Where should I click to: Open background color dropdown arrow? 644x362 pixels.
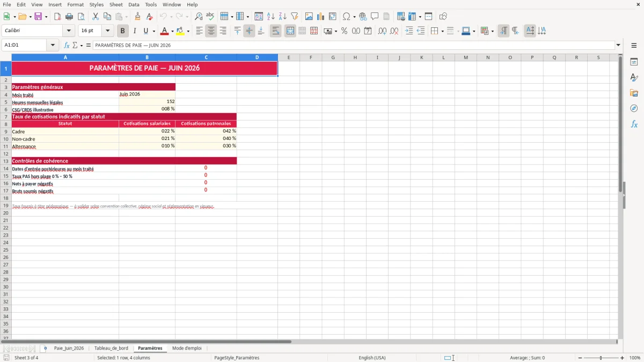pyautogui.click(x=188, y=31)
